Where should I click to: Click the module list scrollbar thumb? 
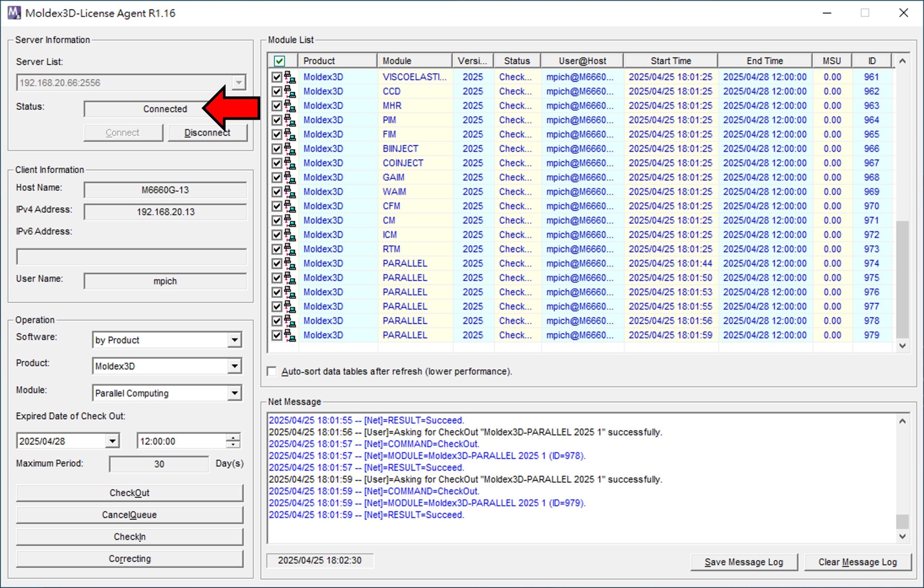[902, 279]
